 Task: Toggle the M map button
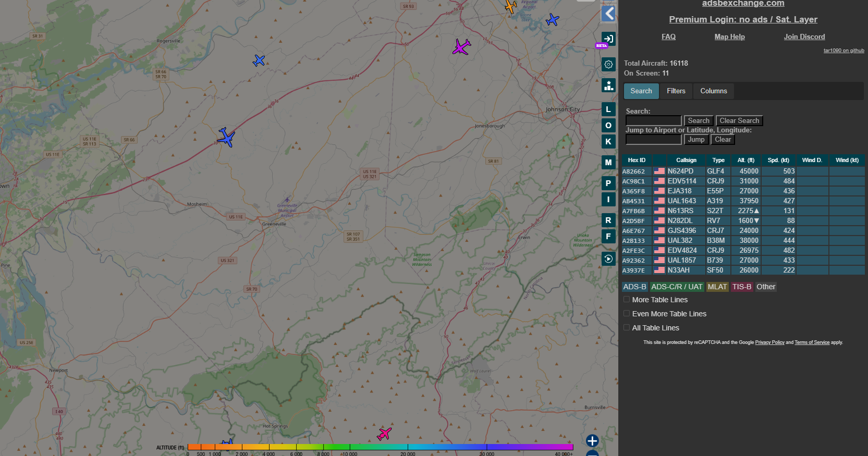click(608, 163)
